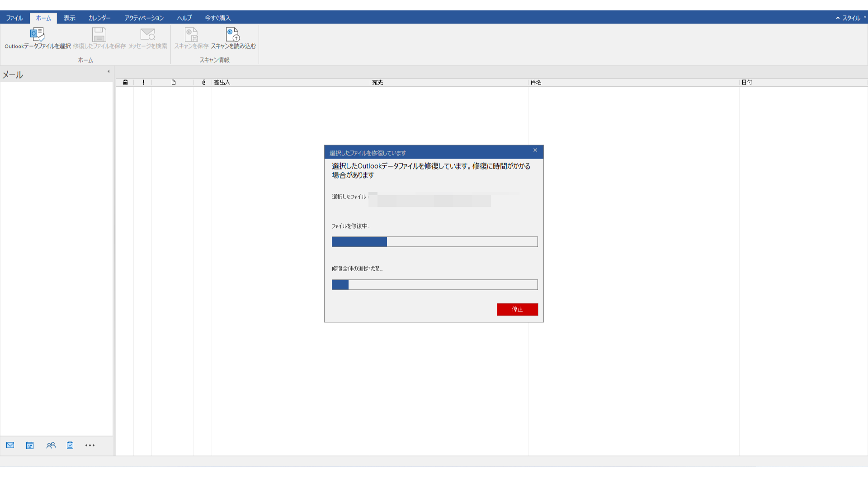Screen dimensions: 868x488
Task: Click the attachment paperclip column header
Action: 203,82
